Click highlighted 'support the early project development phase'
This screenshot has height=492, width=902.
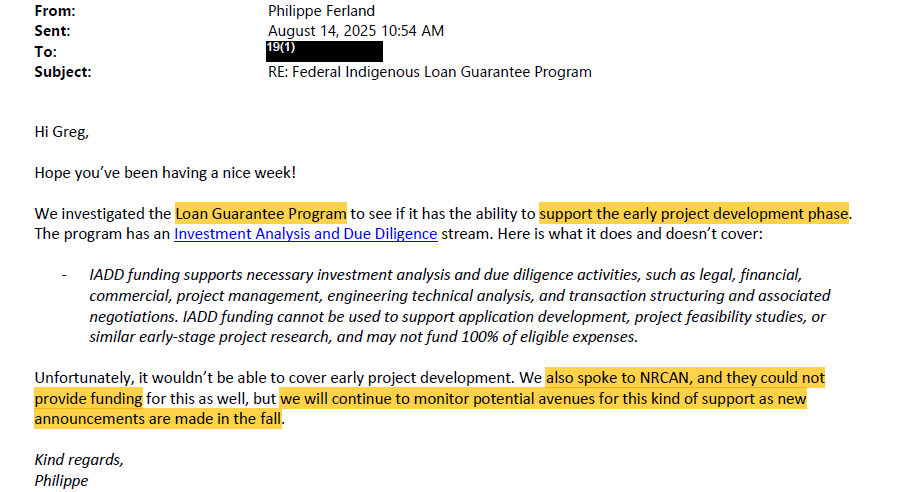(x=694, y=213)
